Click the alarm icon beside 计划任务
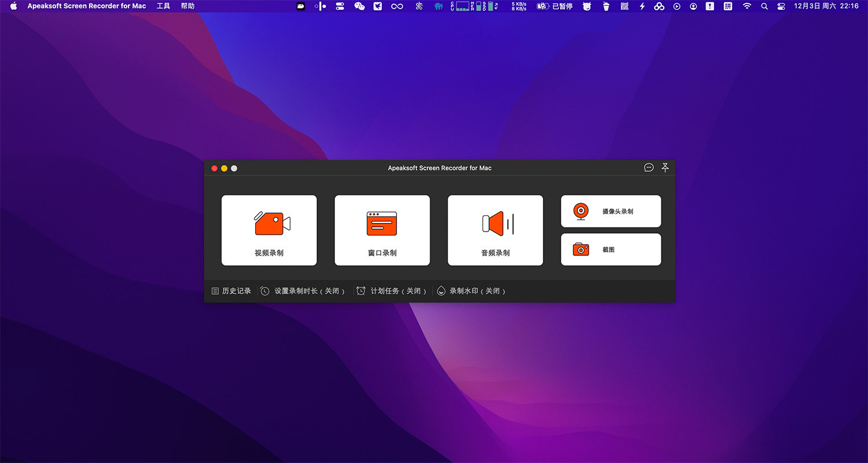The image size is (868, 463). pyautogui.click(x=361, y=291)
